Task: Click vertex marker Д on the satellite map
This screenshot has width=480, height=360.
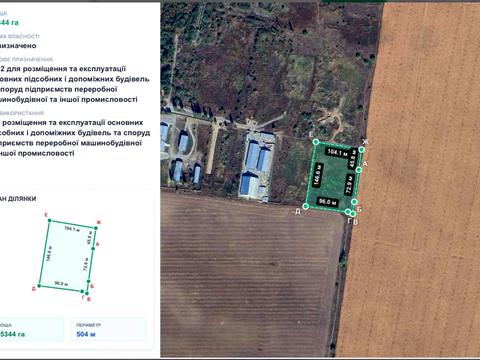Action: (x=305, y=207)
